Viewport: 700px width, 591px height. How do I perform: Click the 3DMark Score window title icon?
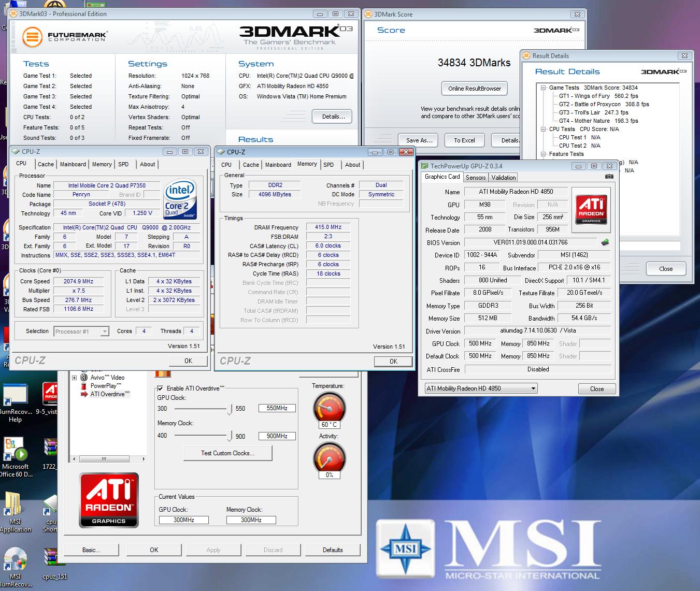(x=368, y=14)
